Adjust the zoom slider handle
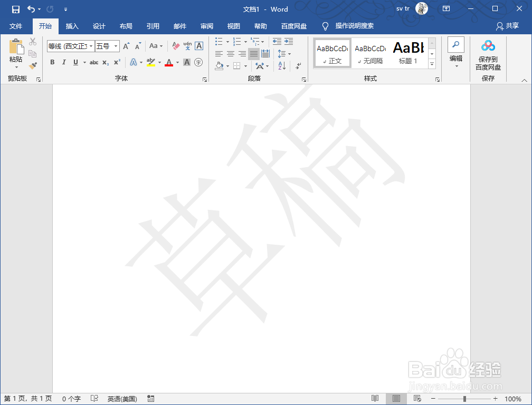Viewport: 532px width, 405px height. click(x=464, y=399)
